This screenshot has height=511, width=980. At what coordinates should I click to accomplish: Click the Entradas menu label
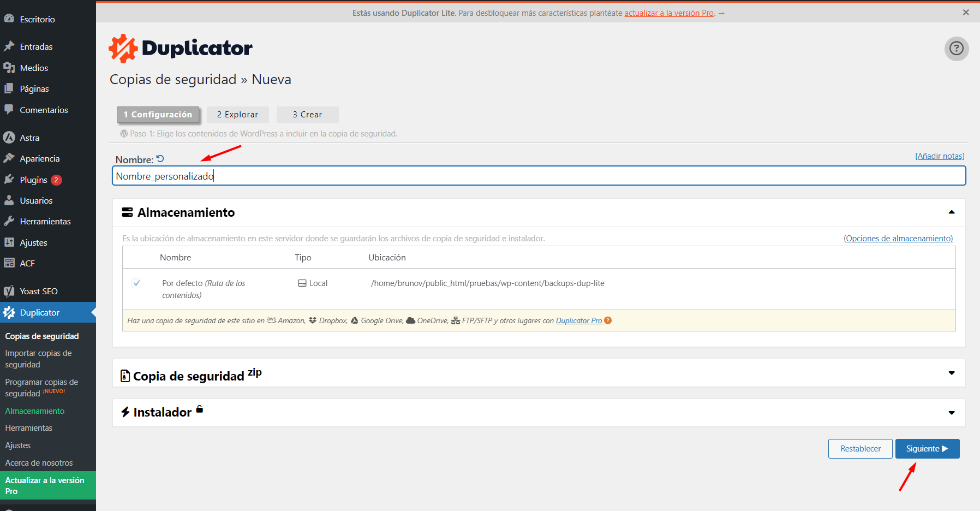[37, 46]
